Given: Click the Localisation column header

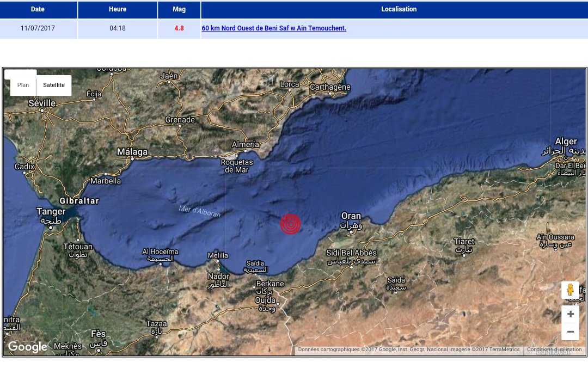Looking at the screenshot, I should click(x=399, y=9).
